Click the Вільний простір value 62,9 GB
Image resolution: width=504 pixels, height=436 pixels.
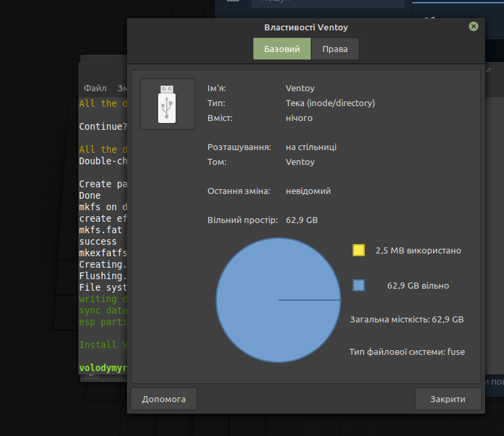pos(302,220)
